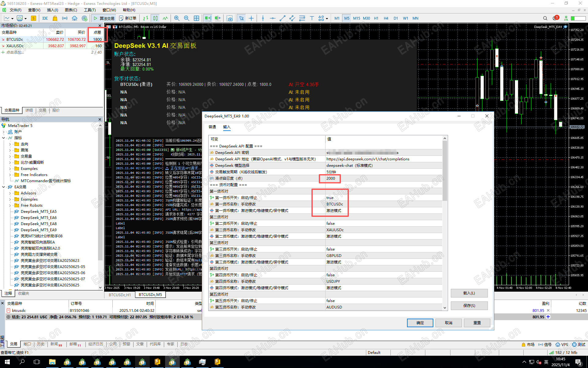Switch chart to bar chart type icon

[x=146, y=18]
